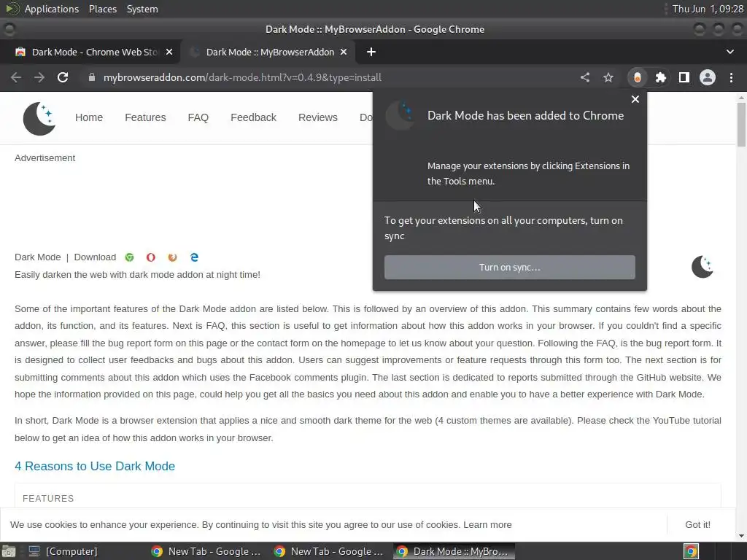The width and height of the screenshot is (747, 560).
Task: Click the 4 Reasons to Use Dark Mode heading
Action: click(95, 466)
